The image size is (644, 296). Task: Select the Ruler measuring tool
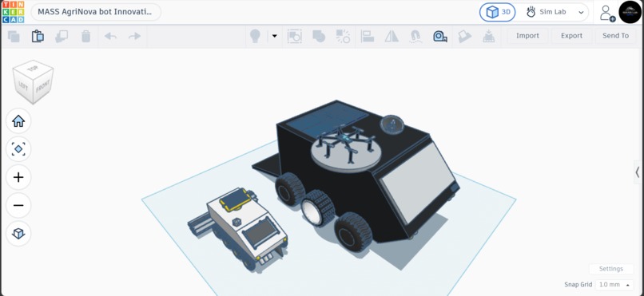440,36
